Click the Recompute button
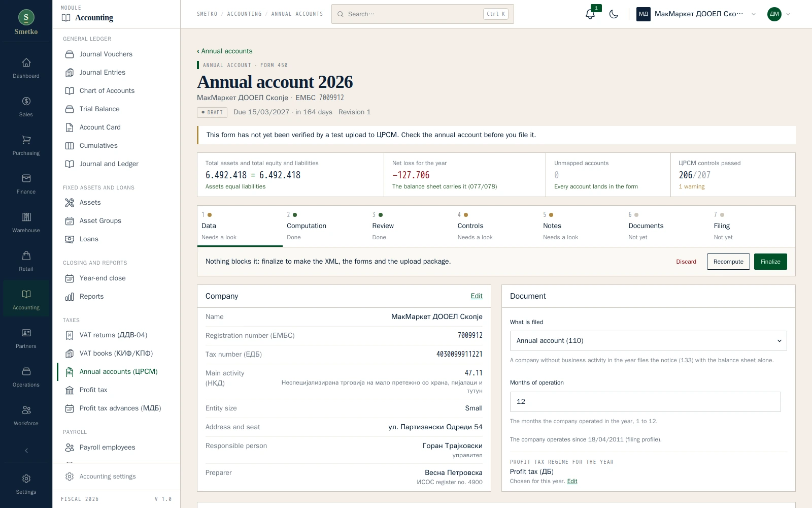This screenshot has width=812, height=508. coord(728,262)
